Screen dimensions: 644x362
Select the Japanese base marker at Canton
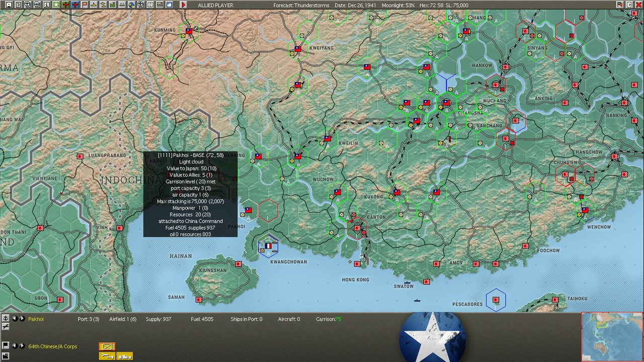coord(357,228)
